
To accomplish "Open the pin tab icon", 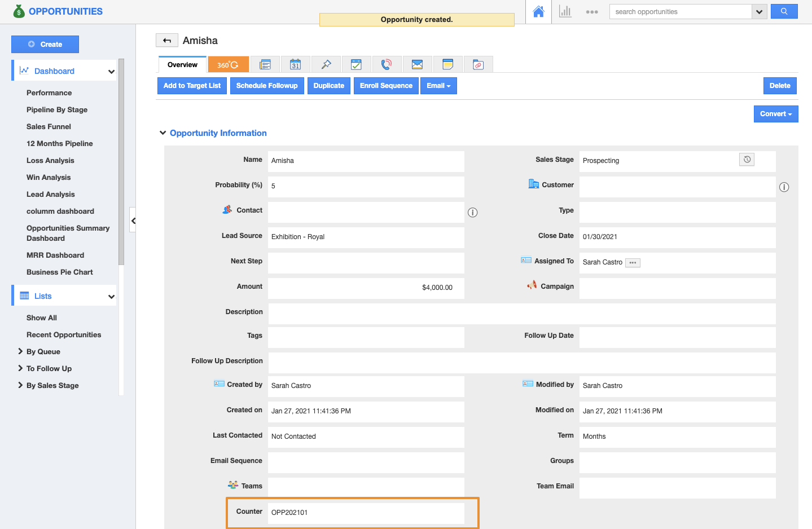I will point(326,65).
